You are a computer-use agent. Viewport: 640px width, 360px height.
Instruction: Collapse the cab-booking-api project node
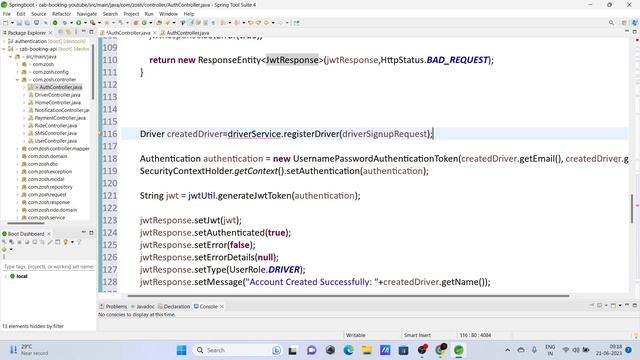coord(4,49)
